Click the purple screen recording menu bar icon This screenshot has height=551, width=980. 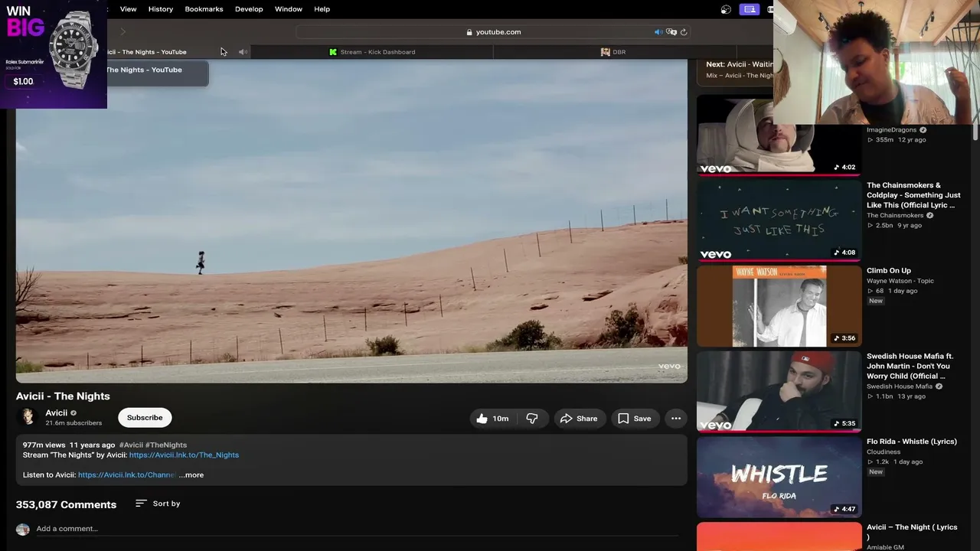[750, 9]
